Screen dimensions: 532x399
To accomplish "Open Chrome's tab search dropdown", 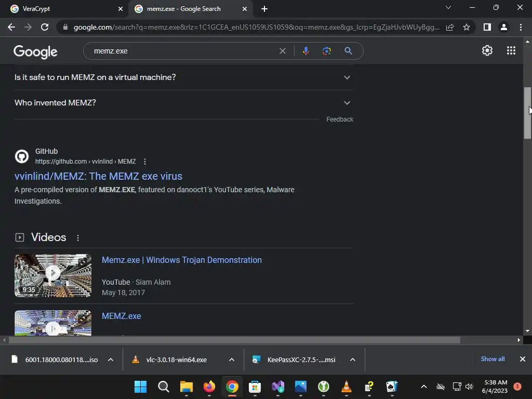I will [448, 7].
